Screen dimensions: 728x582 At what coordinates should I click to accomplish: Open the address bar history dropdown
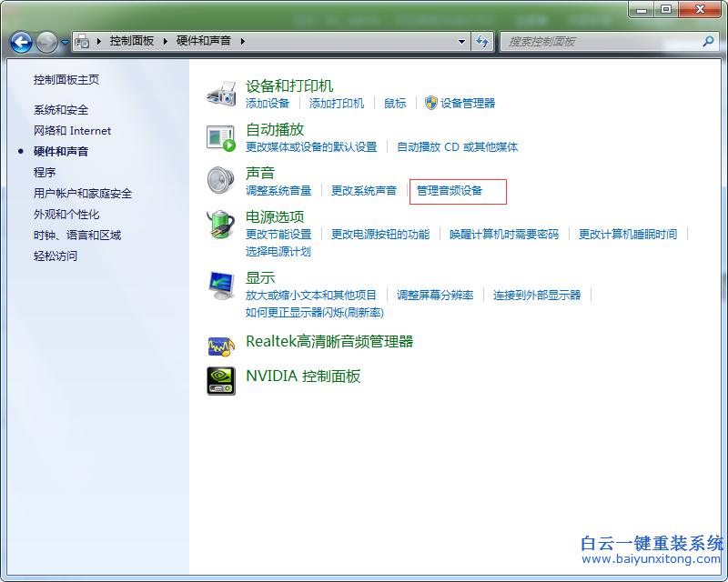click(461, 41)
